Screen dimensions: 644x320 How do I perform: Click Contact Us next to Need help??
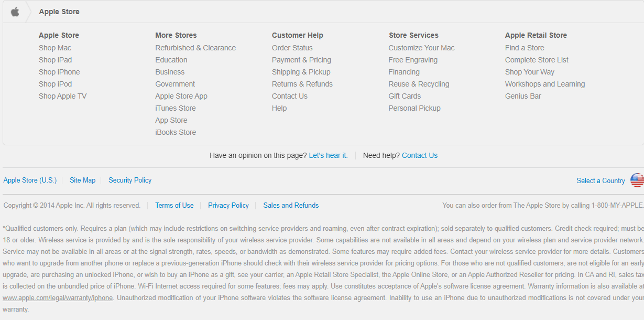coord(420,155)
